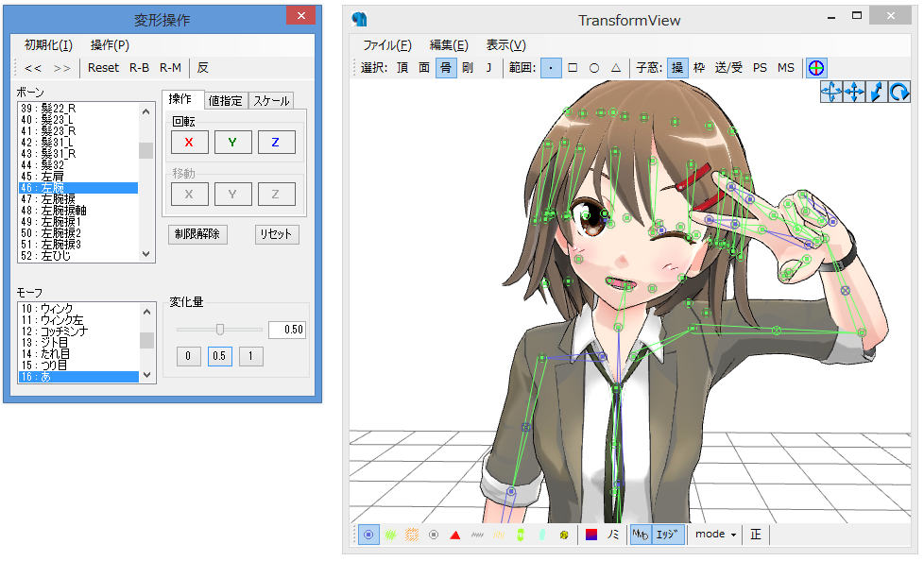Click the 制限解除 button

tap(197, 234)
